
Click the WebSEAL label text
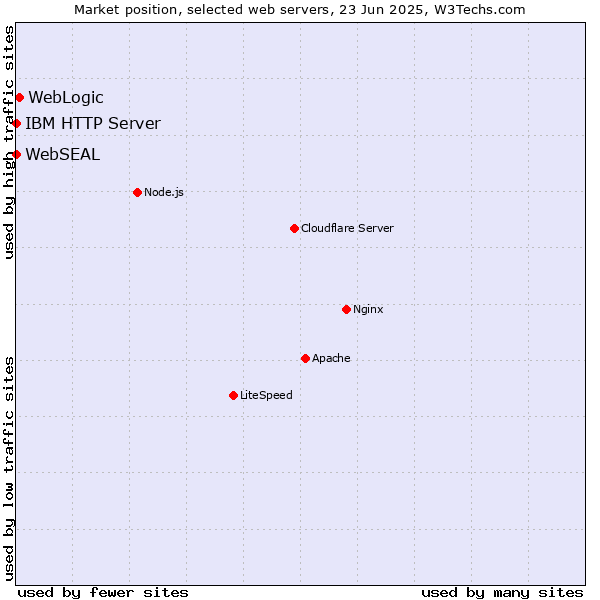63,154
